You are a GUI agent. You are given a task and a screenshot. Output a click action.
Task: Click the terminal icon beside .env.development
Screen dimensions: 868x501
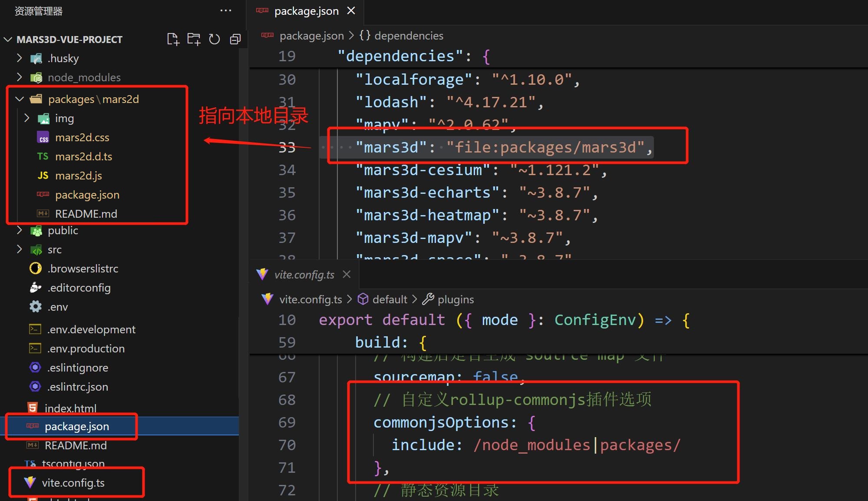(x=35, y=329)
